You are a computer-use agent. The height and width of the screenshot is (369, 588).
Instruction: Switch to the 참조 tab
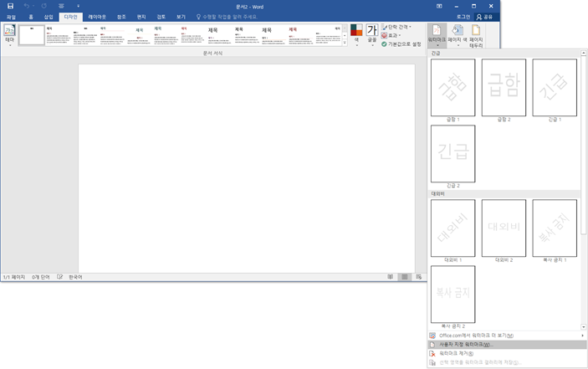(121, 17)
